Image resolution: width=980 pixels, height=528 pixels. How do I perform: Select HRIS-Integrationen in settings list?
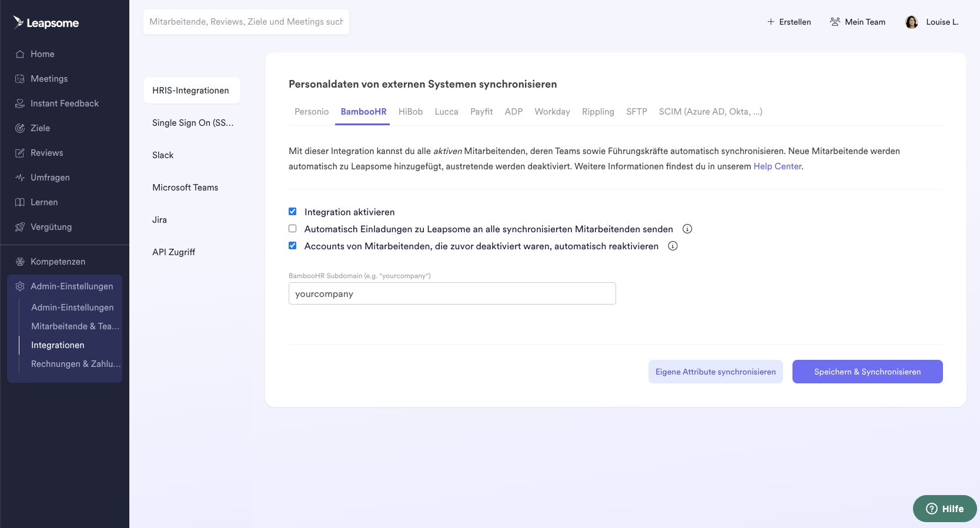pyautogui.click(x=192, y=91)
